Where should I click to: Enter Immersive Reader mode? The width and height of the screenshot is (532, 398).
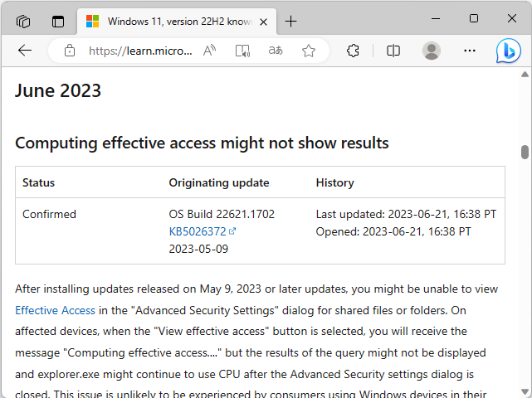pos(242,51)
